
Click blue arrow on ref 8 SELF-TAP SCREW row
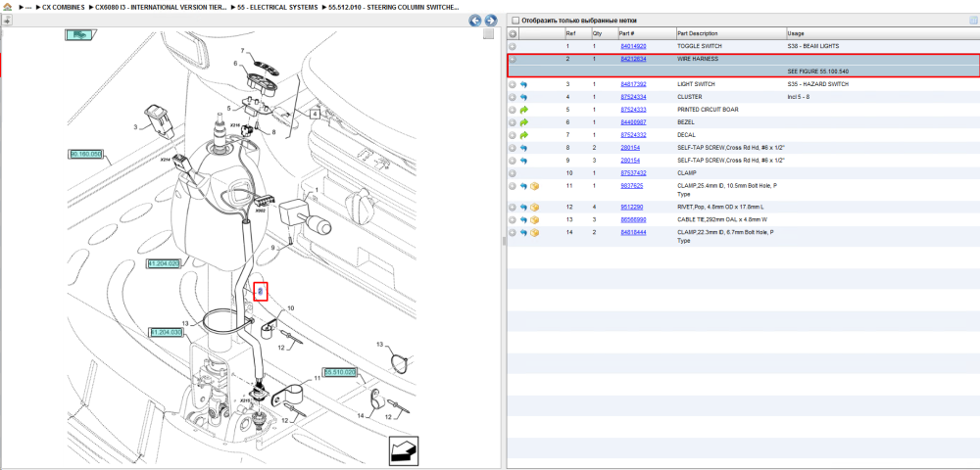coord(523,148)
